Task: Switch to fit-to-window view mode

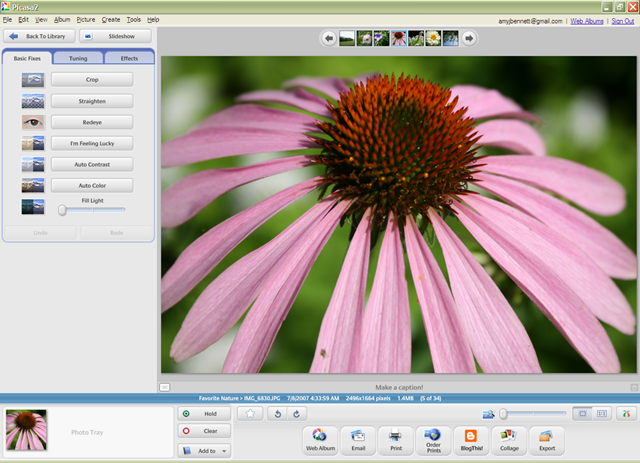Action: [581, 413]
